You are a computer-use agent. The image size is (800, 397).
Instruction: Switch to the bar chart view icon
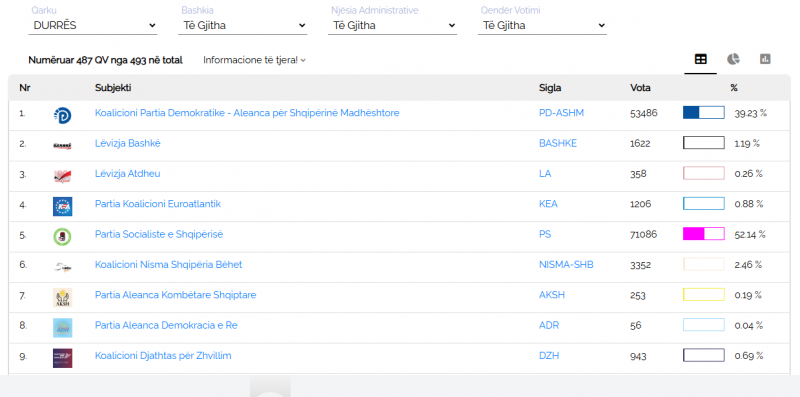click(765, 59)
